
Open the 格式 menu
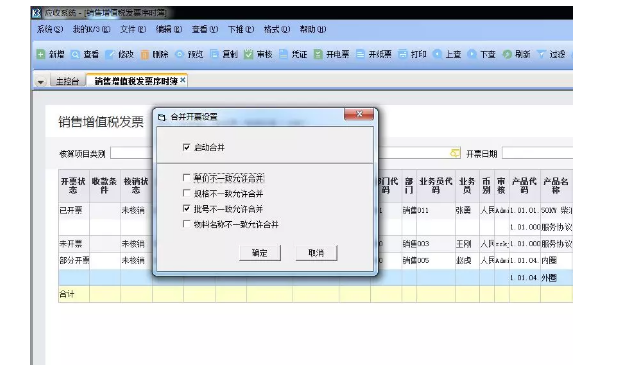pos(277,29)
